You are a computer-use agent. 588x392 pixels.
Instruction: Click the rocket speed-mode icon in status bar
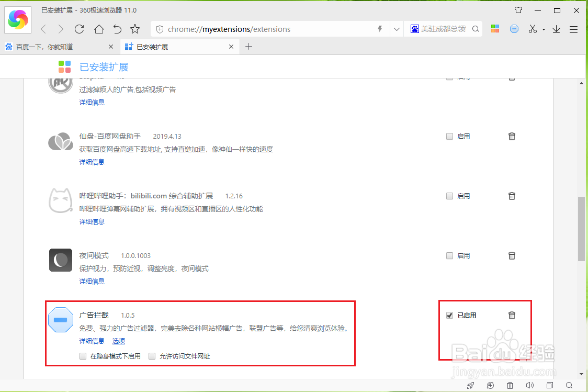470,385
